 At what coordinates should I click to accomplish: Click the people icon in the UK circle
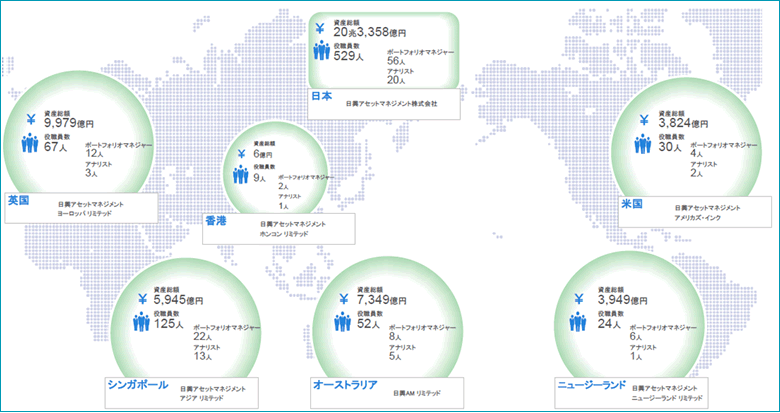[x=30, y=143]
